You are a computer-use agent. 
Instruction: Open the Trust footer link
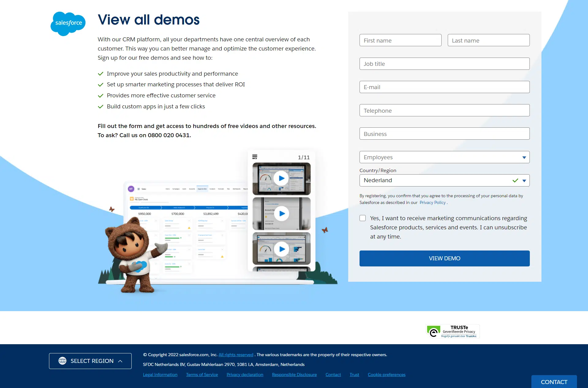354,375
